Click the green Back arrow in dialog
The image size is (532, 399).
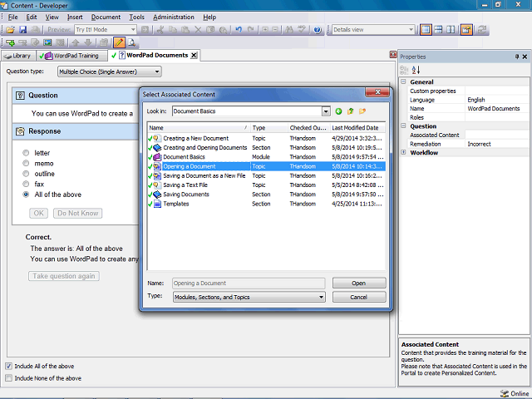[x=338, y=111]
